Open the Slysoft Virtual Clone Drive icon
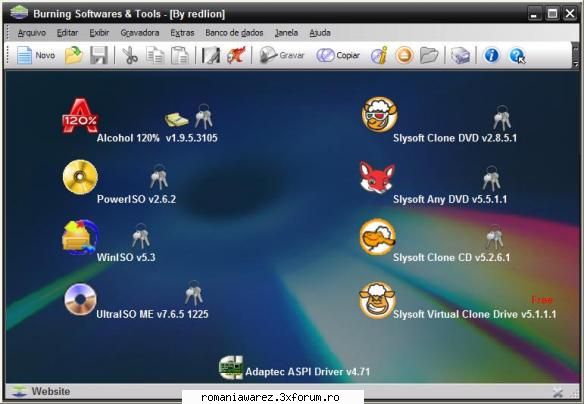The width and height of the screenshot is (584, 404). (x=377, y=300)
